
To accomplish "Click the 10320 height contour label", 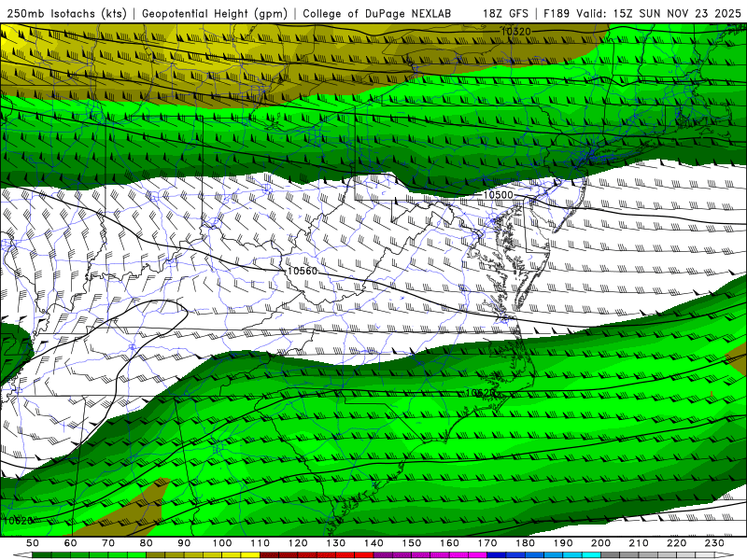I will [515, 32].
